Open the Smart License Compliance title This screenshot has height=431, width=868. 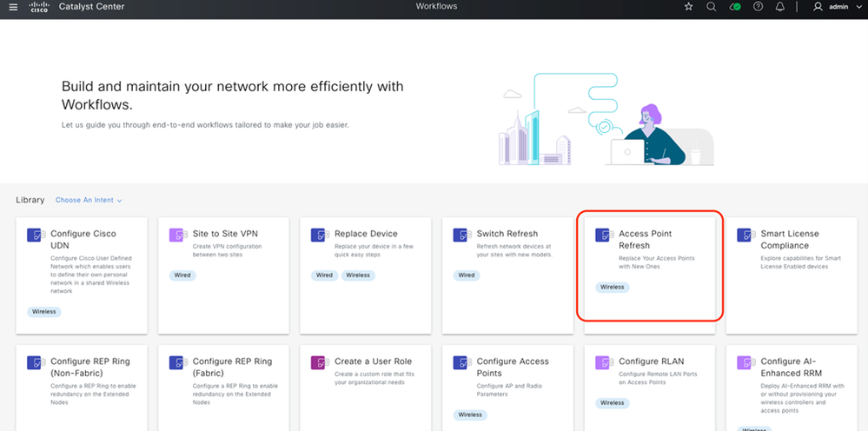[x=790, y=240]
